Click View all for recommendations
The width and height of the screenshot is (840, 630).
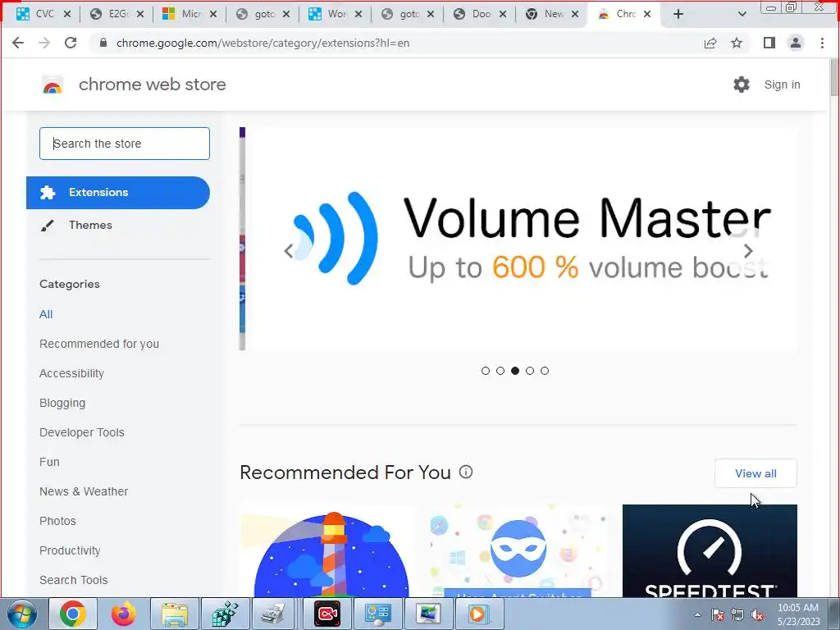point(756,473)
